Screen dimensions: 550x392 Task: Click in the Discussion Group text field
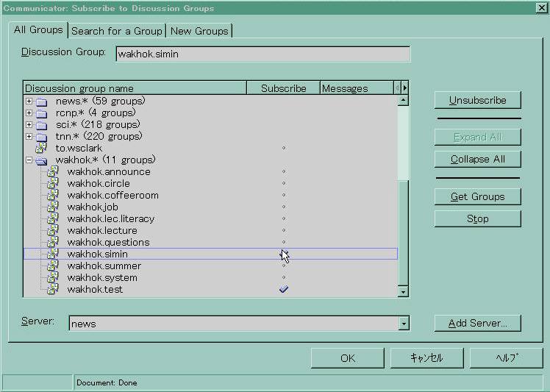coord(262,54)
